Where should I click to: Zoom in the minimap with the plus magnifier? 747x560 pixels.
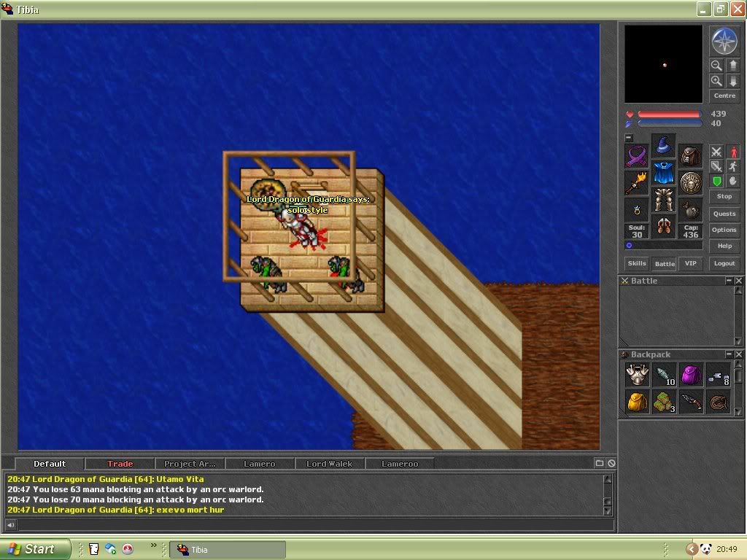pyautogui.click(x=716, y=81)
